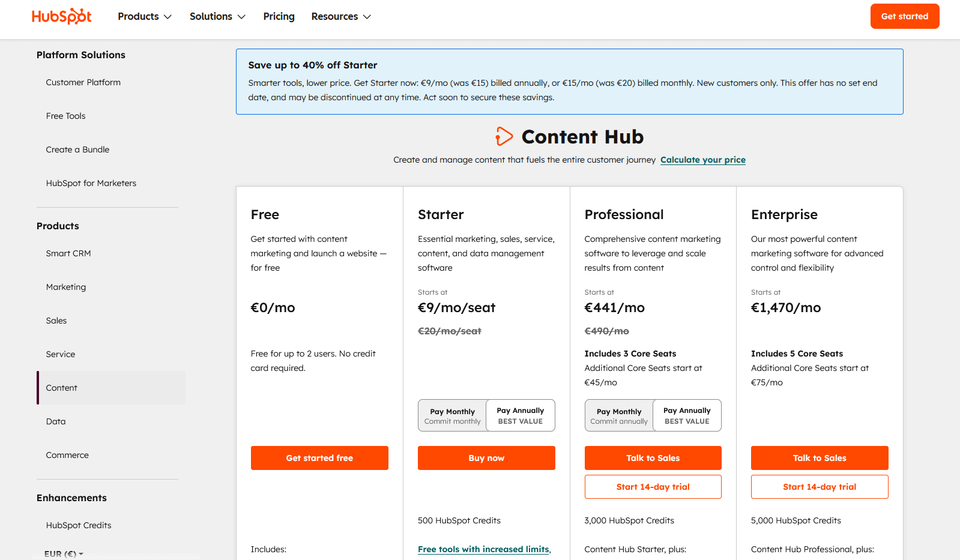The height and width of the screenshot is (560, 960).
Task: Click the Professional plan heading
Action: pos(624,214)
